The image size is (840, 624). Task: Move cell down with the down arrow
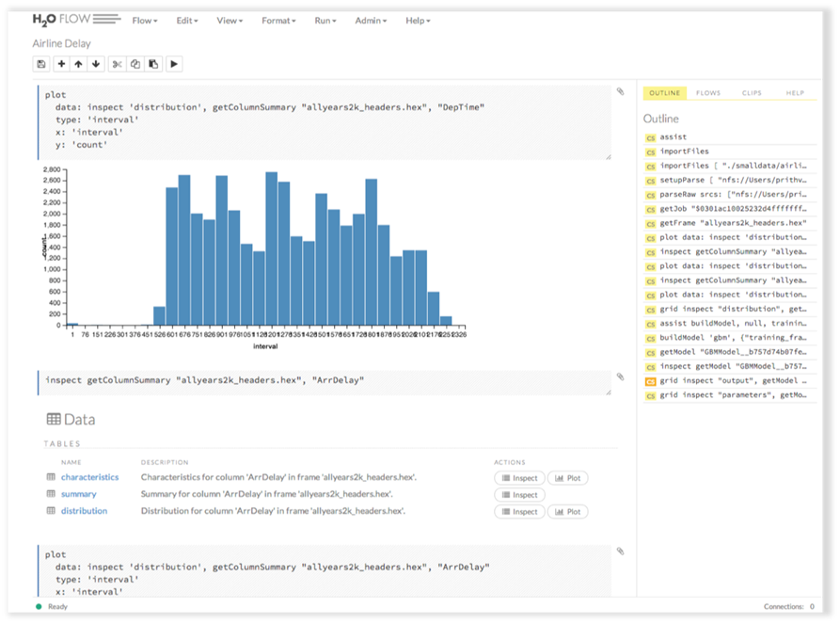(96, 64)
